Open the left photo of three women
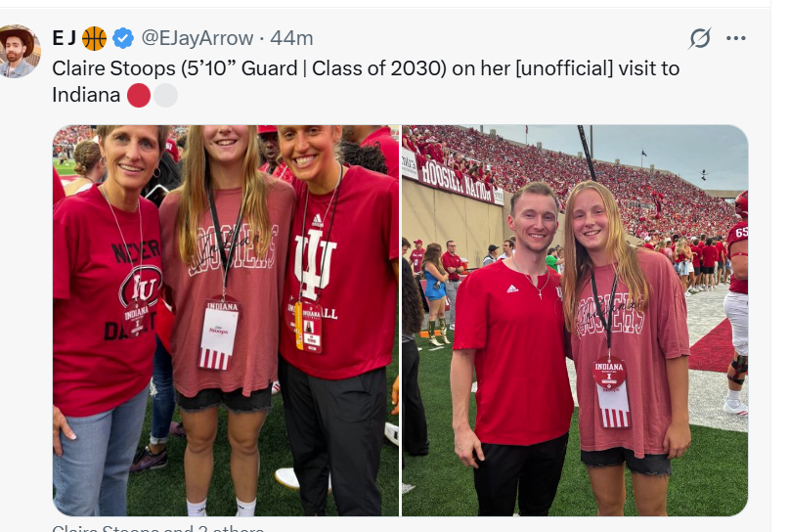This screenshot has height=532, width=789. (226, 321)
